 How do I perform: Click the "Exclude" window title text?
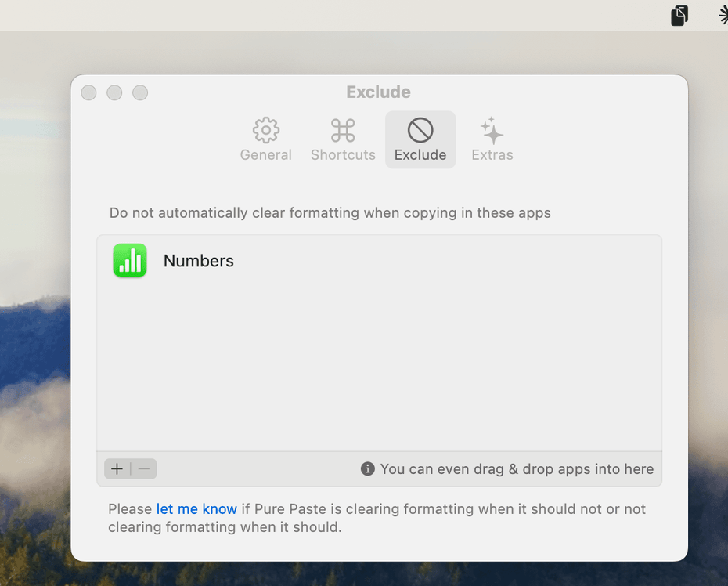[379, 92]
